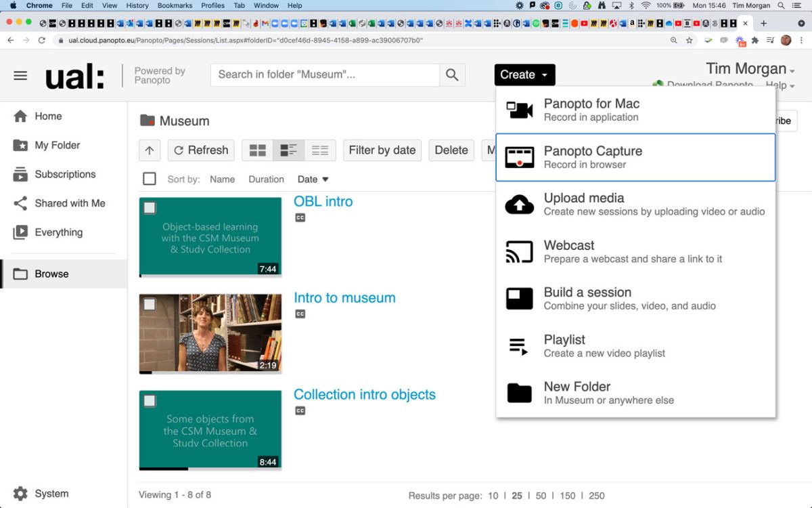The image size is (812, 508).
Task: Click the Upload media cloud icon
Action: [519, 205]
